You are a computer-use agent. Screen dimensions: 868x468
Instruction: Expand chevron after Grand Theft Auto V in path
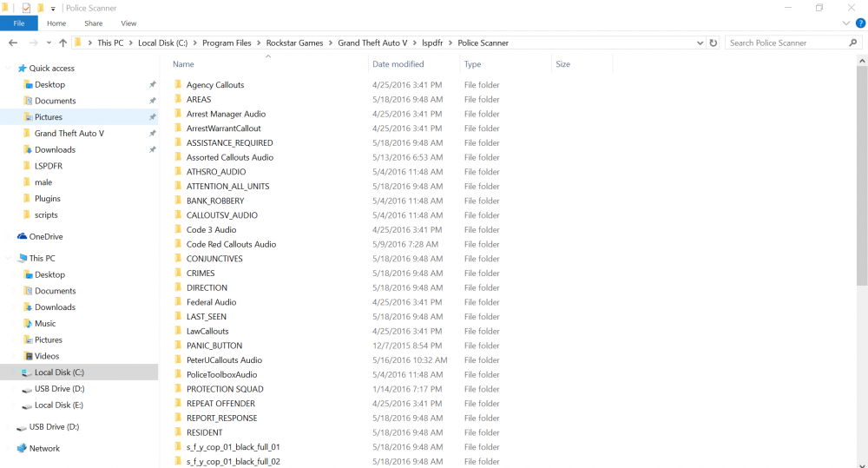[415, 43]
